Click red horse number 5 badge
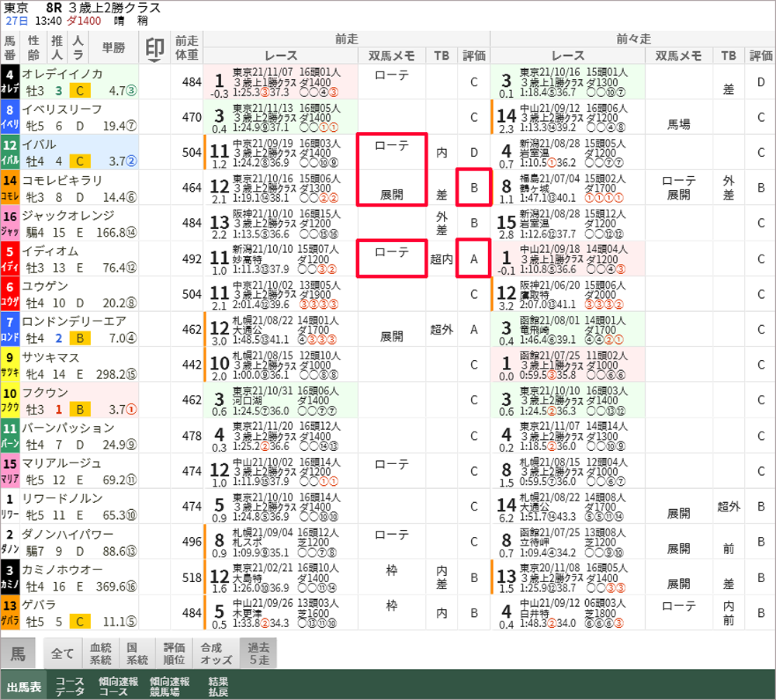 [10, 258]
